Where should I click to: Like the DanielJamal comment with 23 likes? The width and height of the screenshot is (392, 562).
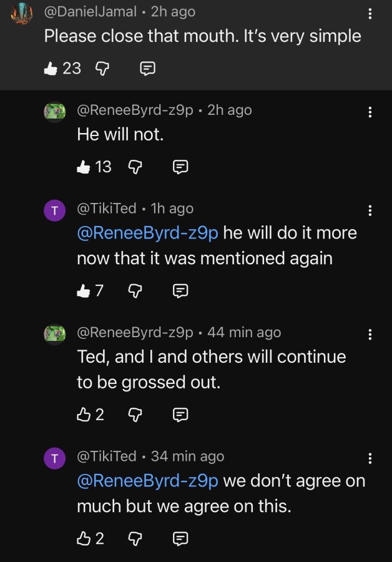[51, 68]
